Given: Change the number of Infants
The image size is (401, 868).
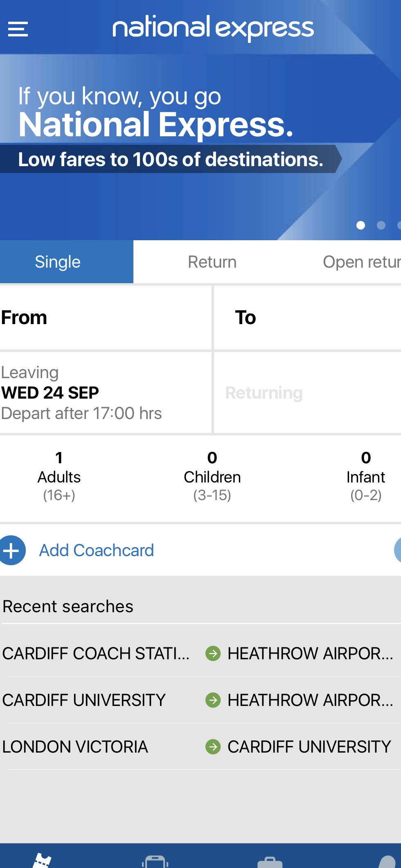Looking at the screenshot, I should pyautogui.click(x=365, y=477).
